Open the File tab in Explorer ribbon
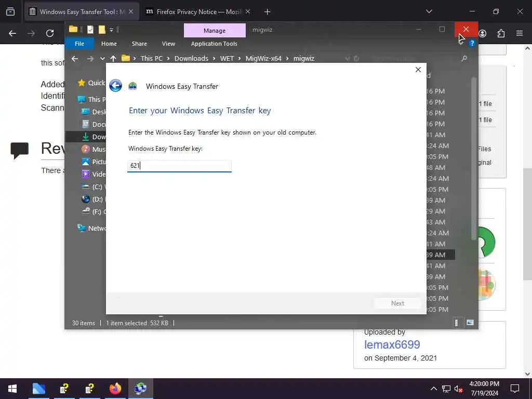 point(79,44)
